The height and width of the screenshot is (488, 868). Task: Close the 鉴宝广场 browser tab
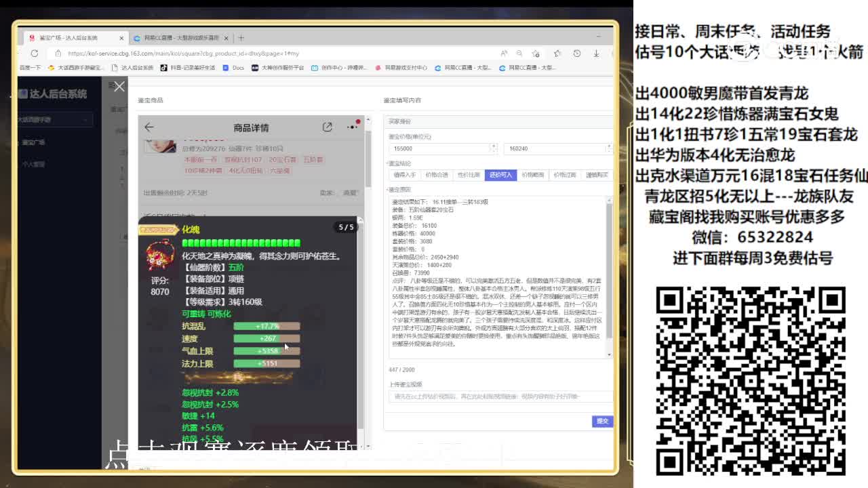pyautogui.click(x=121, y=38)
